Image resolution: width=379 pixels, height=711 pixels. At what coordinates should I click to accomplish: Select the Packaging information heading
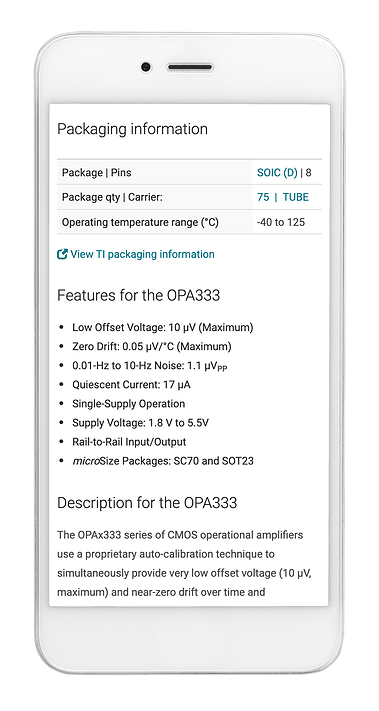(x=132, y=129)
